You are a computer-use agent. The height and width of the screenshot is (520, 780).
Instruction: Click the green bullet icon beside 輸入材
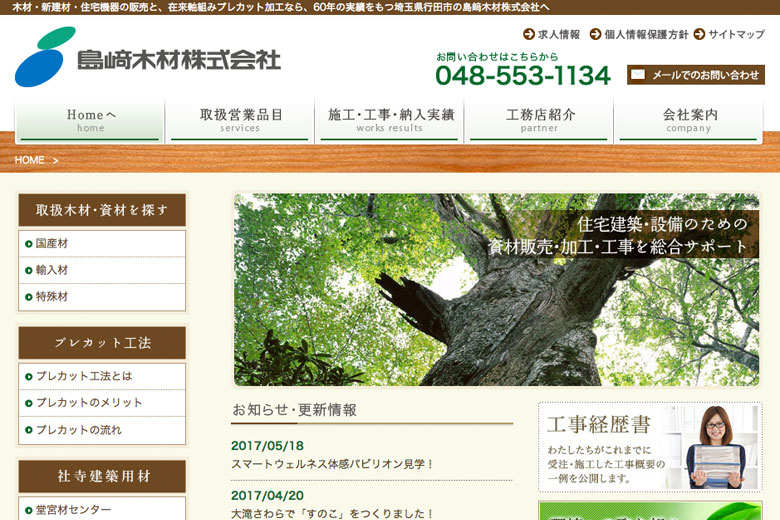pos(29,270)
